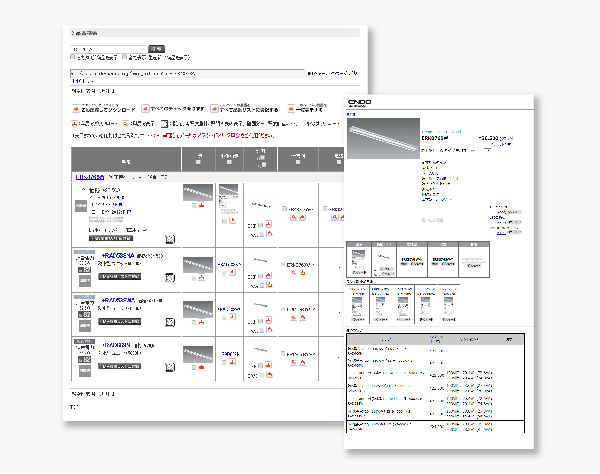Click the second red icon in the action row
600x474 pixels.
pos(146,108)
